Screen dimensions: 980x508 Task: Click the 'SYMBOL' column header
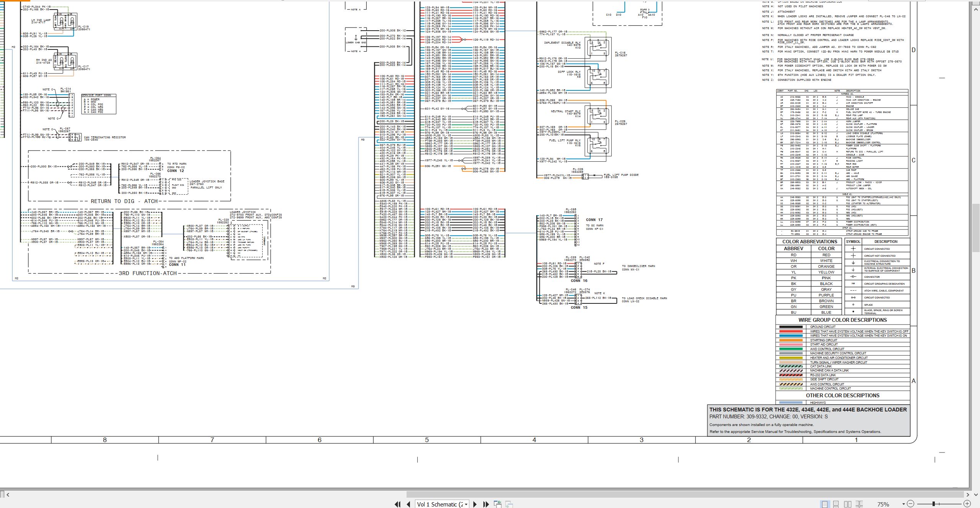point(853,242)
